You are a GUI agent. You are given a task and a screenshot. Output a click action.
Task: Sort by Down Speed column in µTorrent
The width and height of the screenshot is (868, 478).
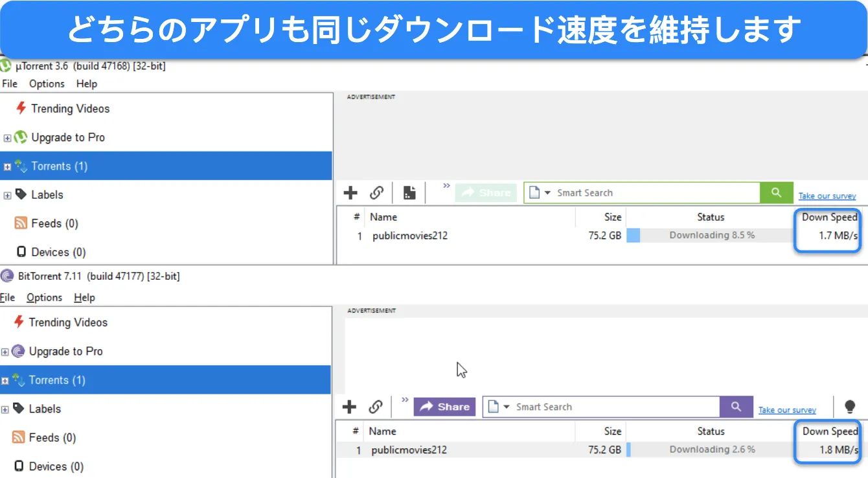(x=829, y=217)
